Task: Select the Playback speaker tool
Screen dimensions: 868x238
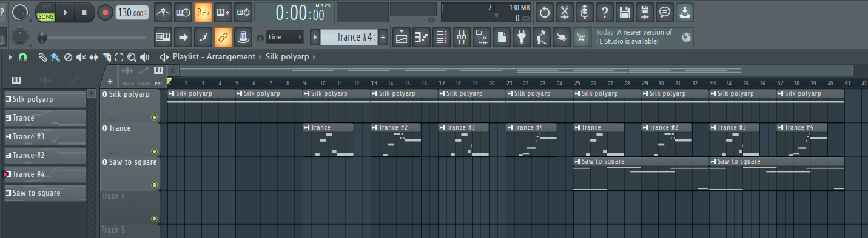Action: pyautogui.click(x=145, y=57)
